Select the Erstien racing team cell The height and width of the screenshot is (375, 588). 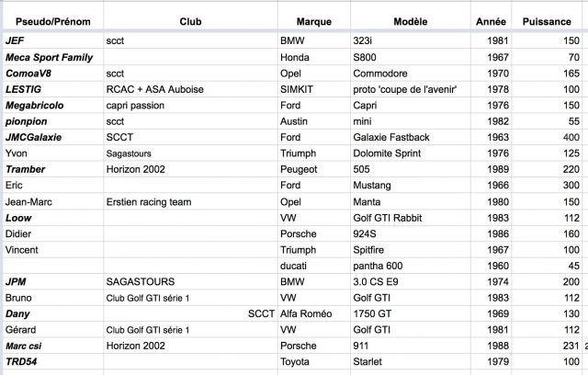click(153, 201)
